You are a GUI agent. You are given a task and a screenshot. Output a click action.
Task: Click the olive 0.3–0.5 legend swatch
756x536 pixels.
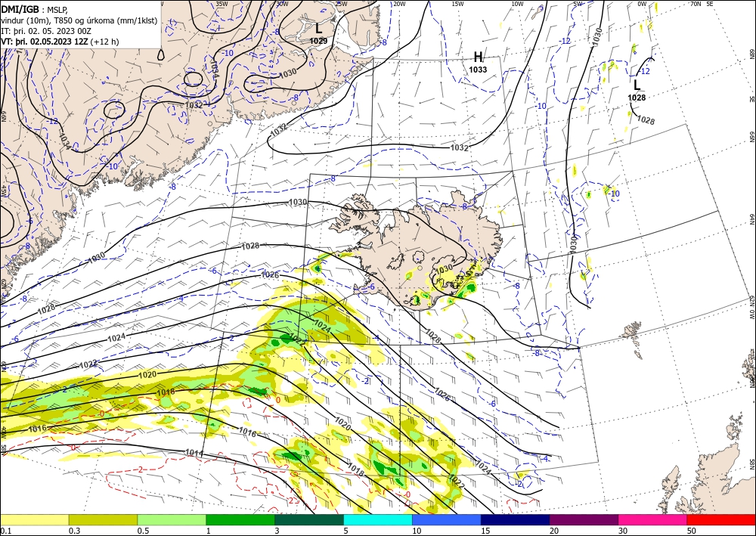pos(103,519)
